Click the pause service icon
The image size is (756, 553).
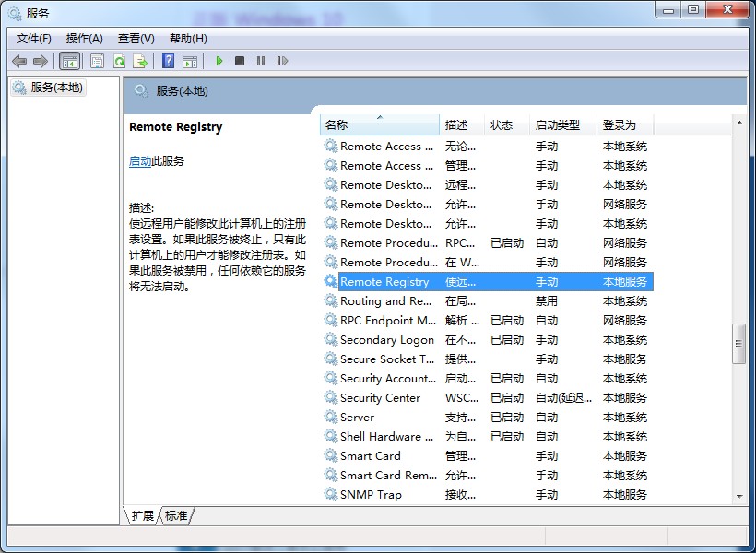[x=261, y=61]
